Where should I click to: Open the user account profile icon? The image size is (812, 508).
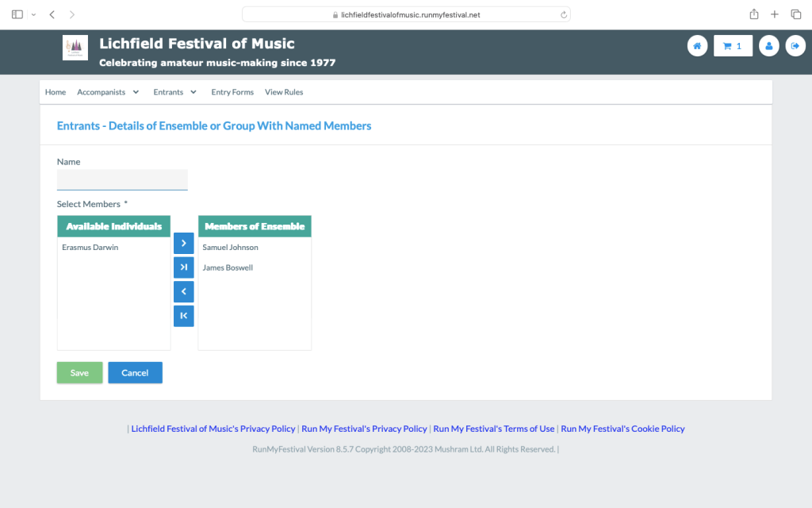click(x=768, y=46)
